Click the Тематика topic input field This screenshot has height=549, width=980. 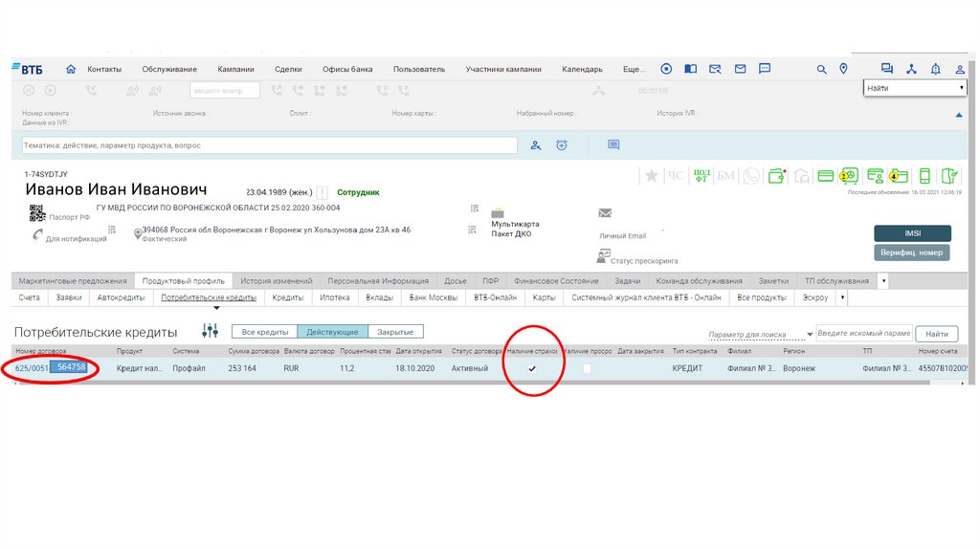pyautogui.click(x=269, y=145)
